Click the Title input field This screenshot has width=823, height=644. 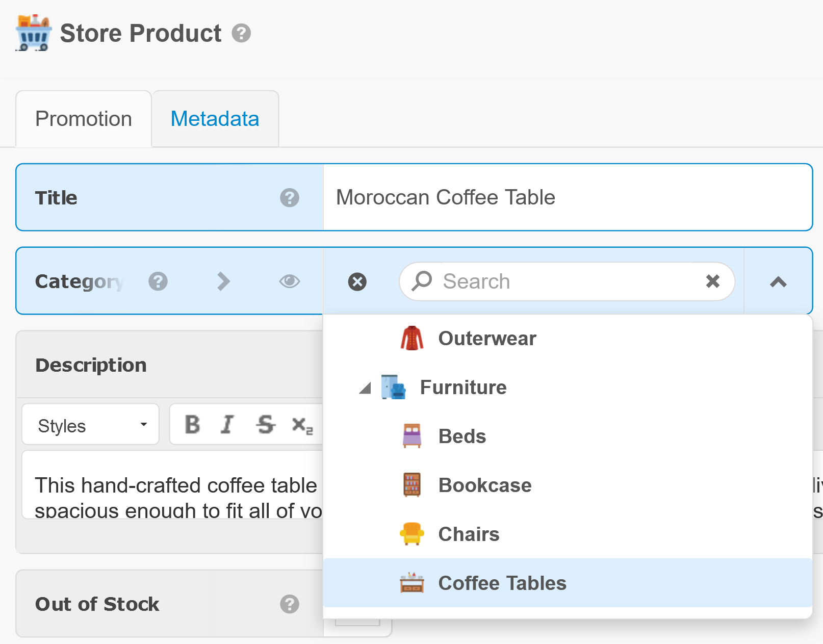click(566, 198)
